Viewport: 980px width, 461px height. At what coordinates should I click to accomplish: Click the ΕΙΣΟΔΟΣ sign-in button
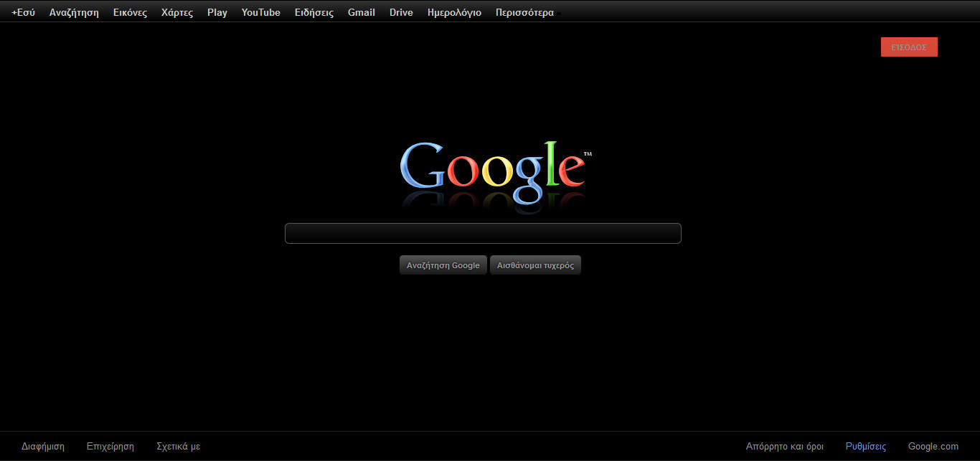(x=909, y=47)
